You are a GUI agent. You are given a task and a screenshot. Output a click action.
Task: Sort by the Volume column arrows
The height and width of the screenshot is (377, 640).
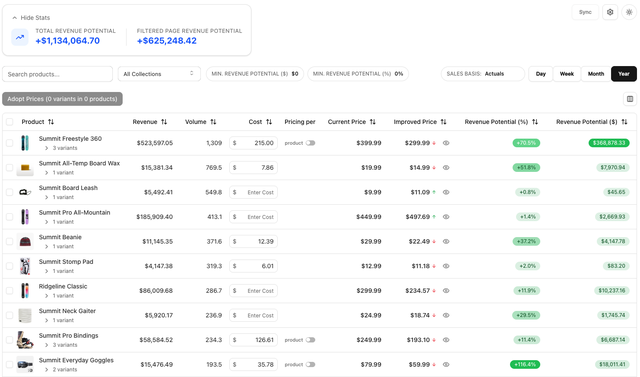213,122
